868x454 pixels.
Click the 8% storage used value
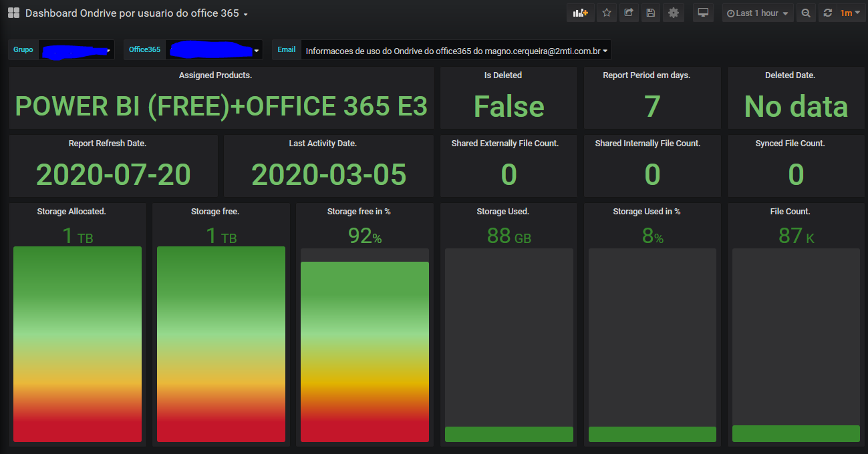click(653, 236)
